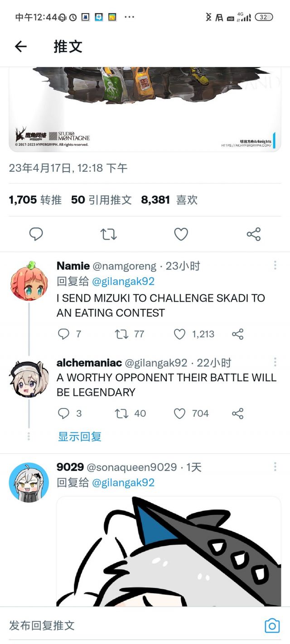
Task: Open more options for alchemaniac's reply
Action: (x=275, y=362)
